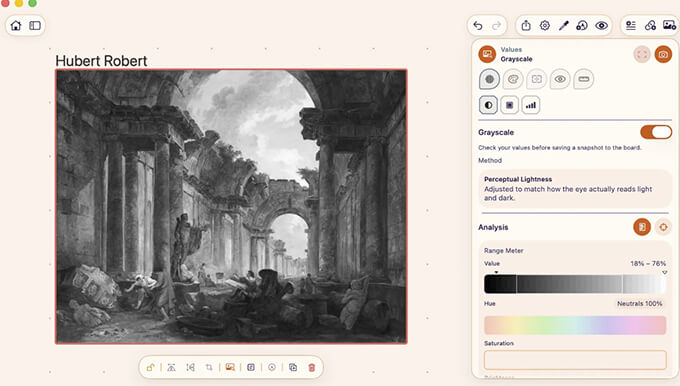Image resolution: width=680 pixels, height=386 pixels.
Task: Turn off the Grayscale switch
Action: click(x=656, y=132)
